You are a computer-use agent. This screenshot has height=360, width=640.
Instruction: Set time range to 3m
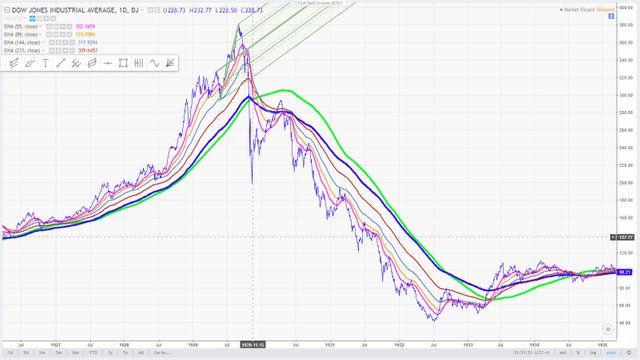click(59, 353)
